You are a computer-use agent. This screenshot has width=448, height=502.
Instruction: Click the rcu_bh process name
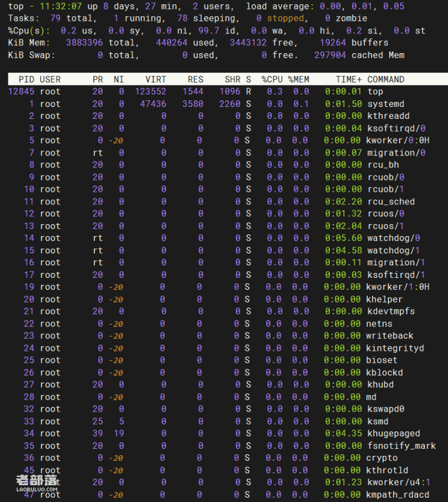[383, 165]
